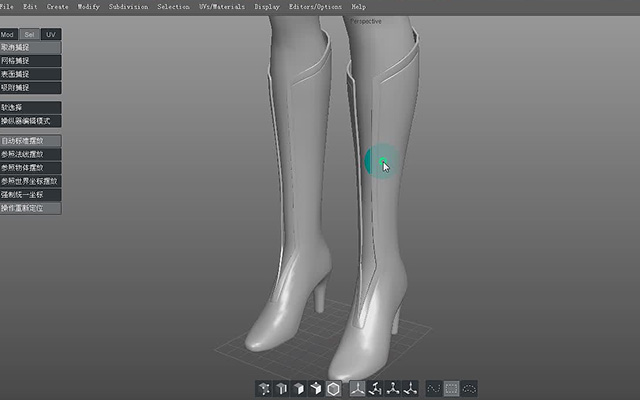The height and width of the screenshot is (400, 640).
Task: Click the 表面捕捉 surface snap button
Action: 31,74
